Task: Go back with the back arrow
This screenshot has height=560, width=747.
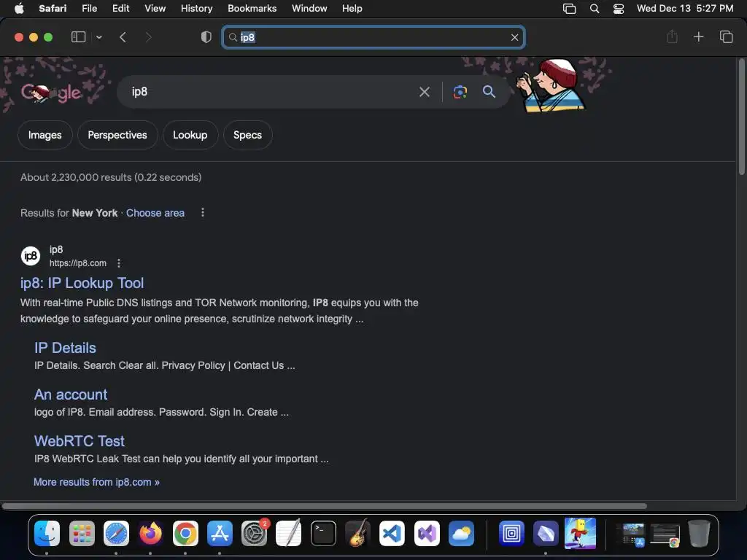Action: [x=123, y=37]
